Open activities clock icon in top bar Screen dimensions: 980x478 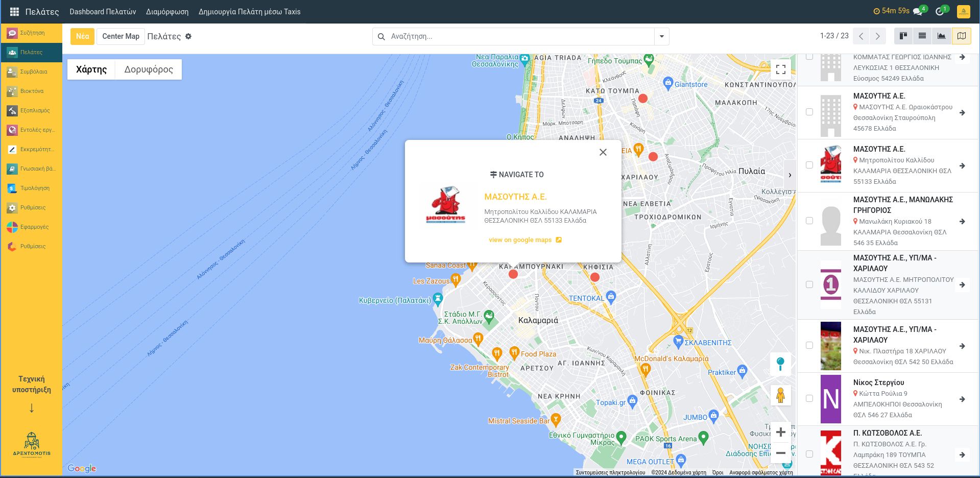(x=940, y=11)
